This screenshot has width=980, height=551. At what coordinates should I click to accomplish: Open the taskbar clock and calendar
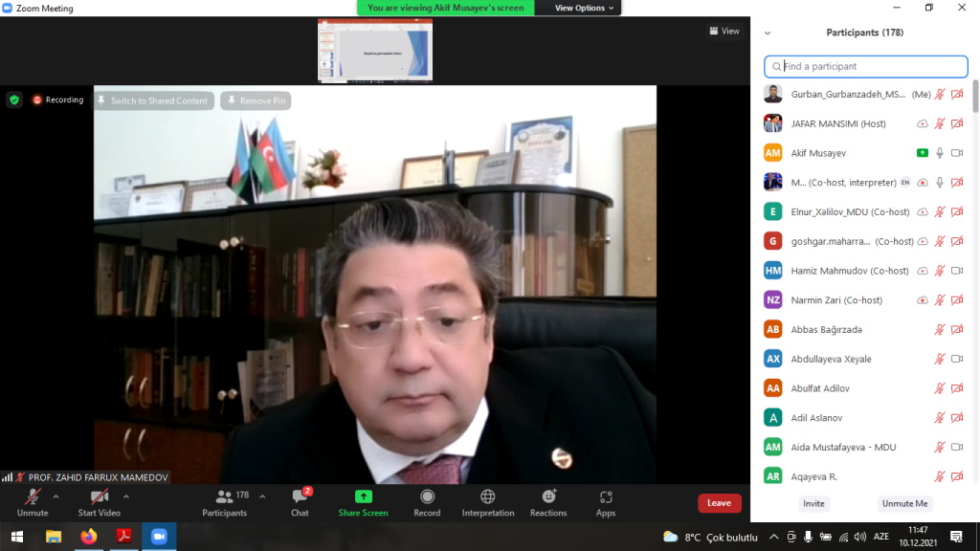918,537
